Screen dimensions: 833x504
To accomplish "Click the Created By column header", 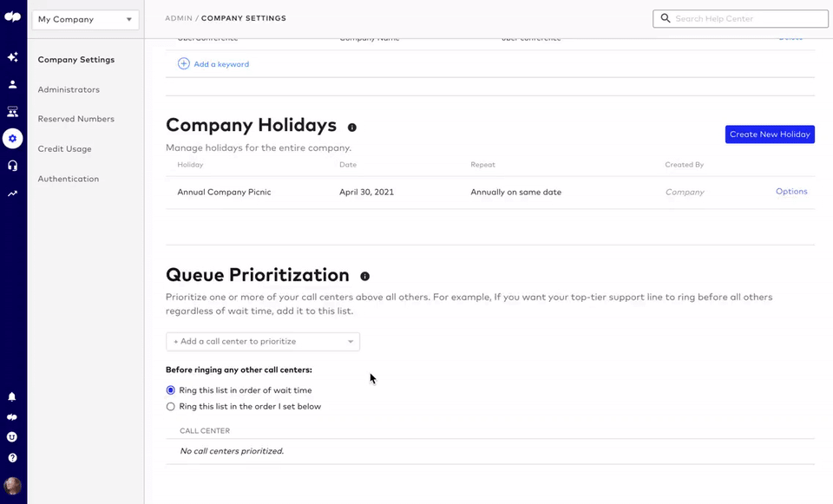I will tap(685, 165).
